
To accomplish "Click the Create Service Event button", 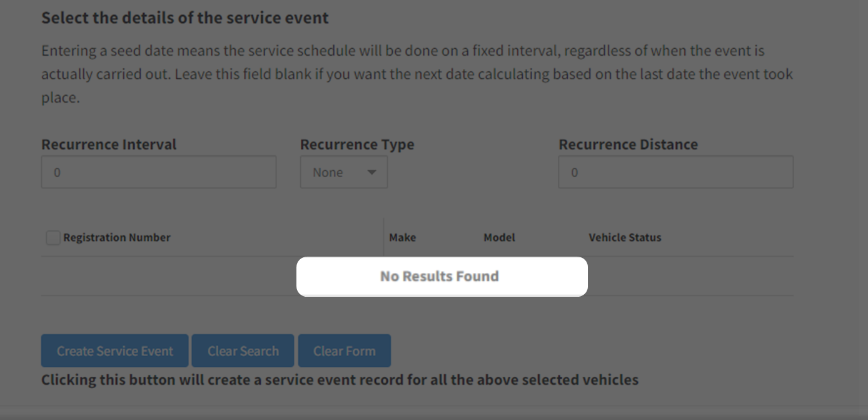I will (x=114, y=351).
